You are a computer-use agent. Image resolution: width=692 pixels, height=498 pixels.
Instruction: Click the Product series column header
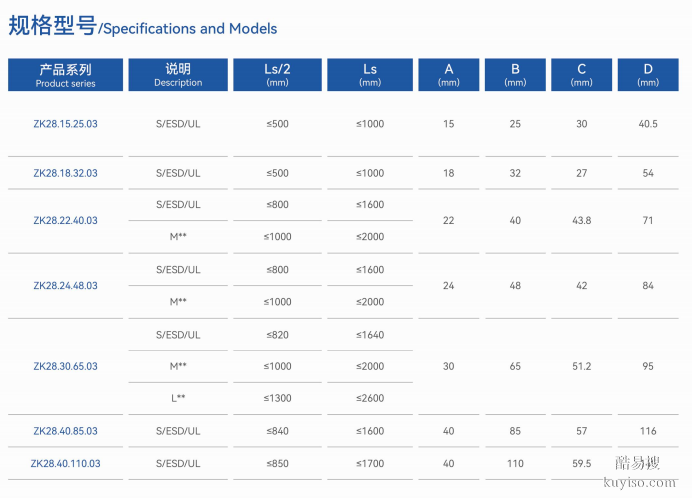tap(66, 75)
